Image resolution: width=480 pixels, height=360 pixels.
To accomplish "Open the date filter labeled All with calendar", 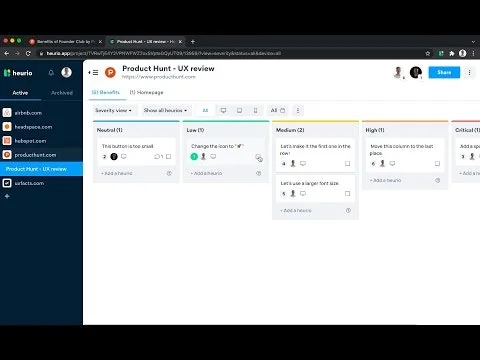I will [x=278, y=110].
